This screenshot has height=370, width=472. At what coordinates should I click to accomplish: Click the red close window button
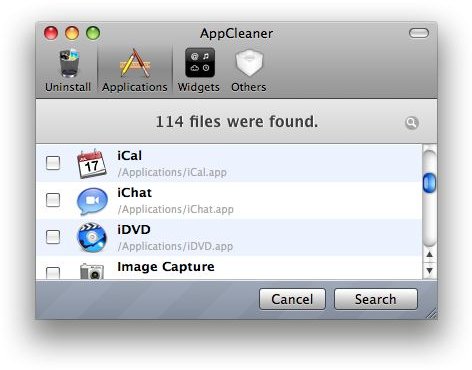tap(51, 33)
